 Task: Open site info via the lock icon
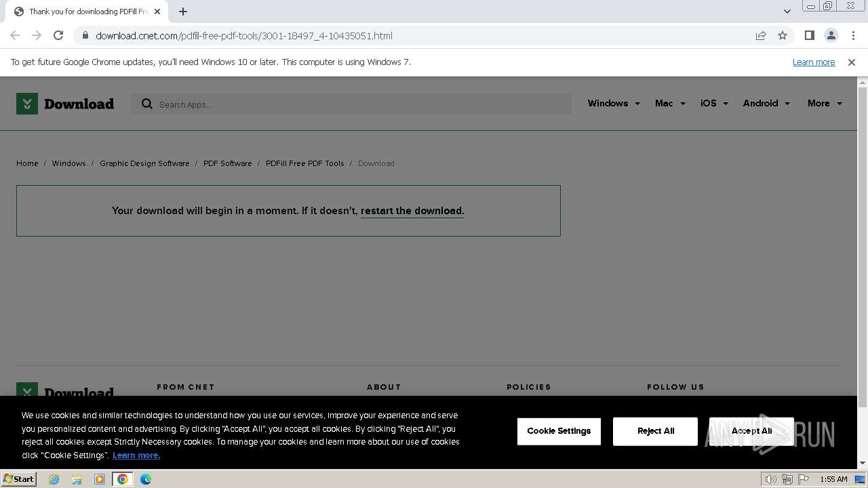click(x=85, y=35)
